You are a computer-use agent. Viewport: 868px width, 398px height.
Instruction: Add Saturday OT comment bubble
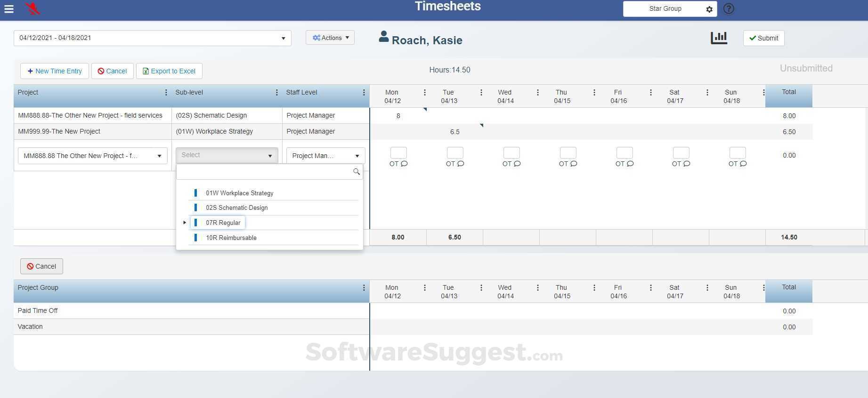click(687, 164)
